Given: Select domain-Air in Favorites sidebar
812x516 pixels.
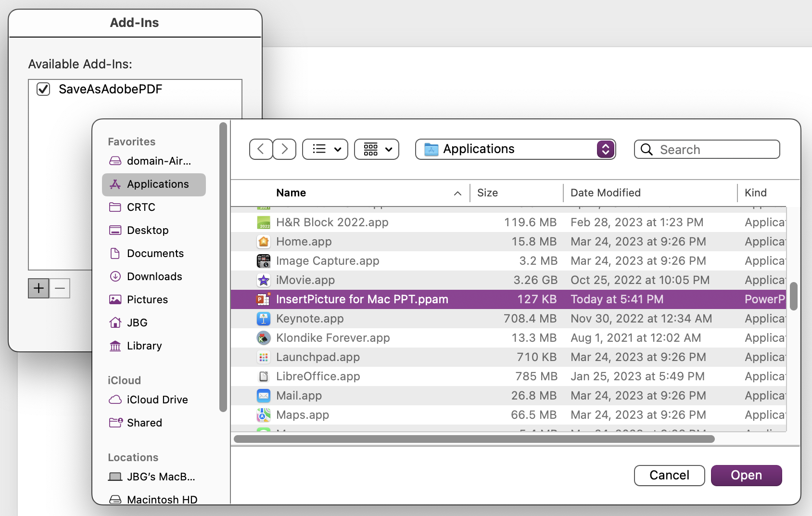Looking at the screenshot, I should click(x=154, y=161).
